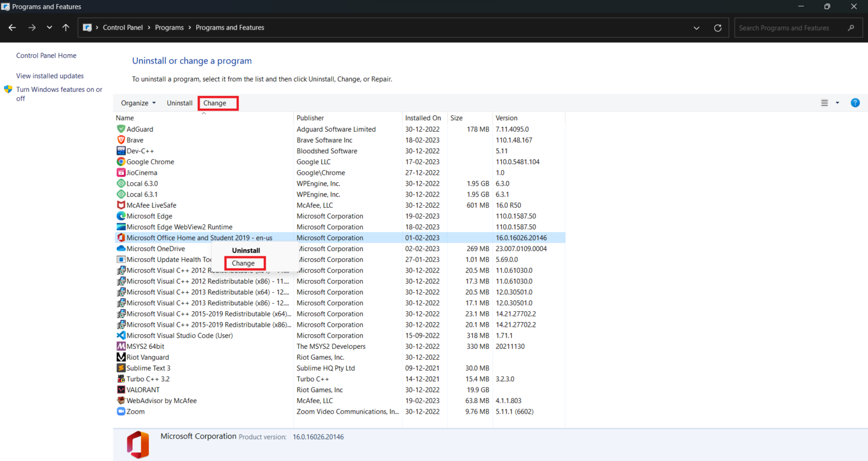868x461 pixels.
Task: Click Zoom Video Communications publisher cell
Action: tap(348, 411)
